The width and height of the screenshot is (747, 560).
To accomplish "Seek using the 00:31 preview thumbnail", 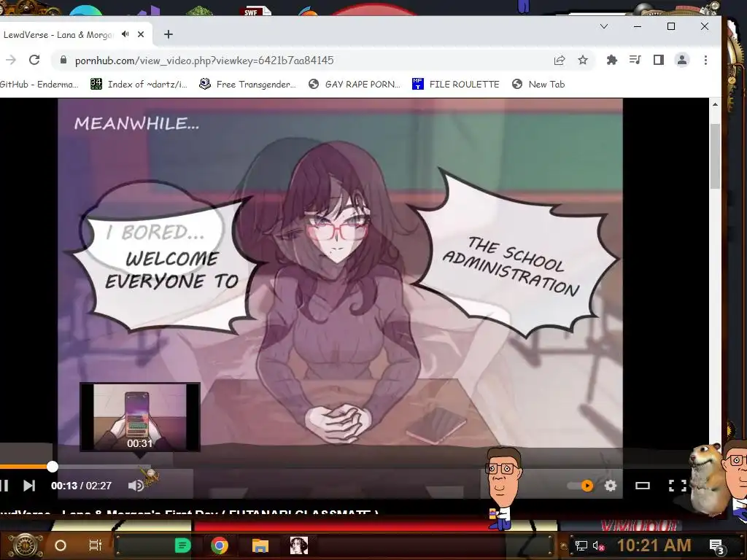I will coord(139,417).
